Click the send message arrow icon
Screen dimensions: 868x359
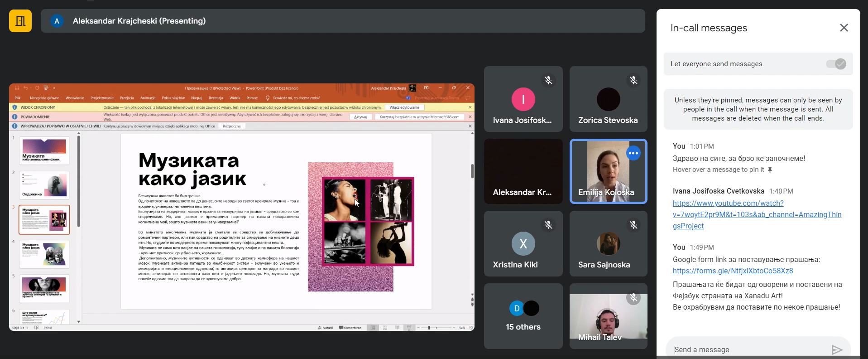[x=837, y=349]
